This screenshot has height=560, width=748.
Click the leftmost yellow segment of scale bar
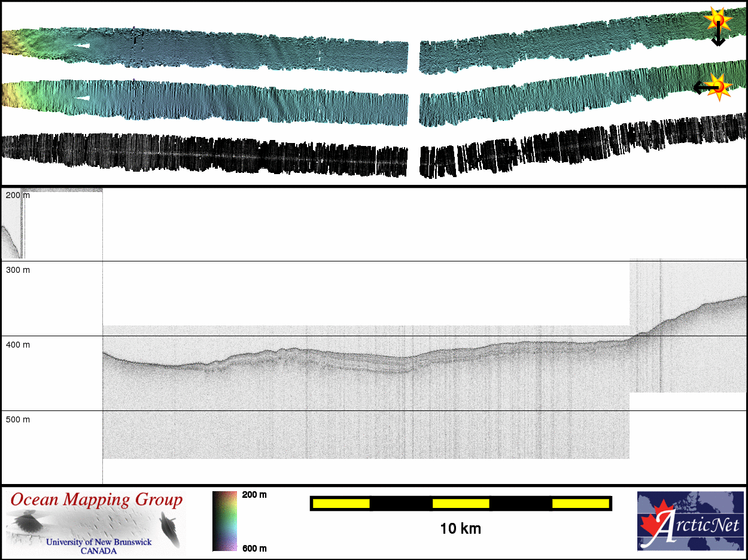coord(341,504)
